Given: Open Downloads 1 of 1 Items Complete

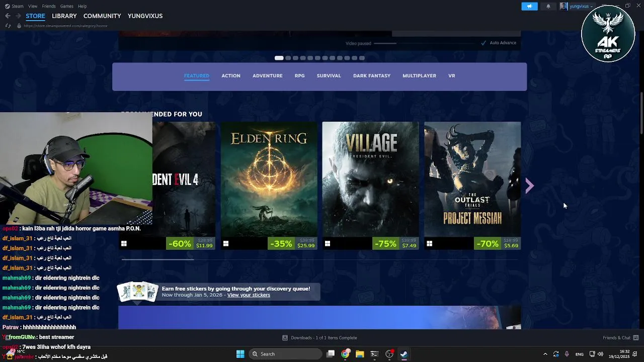Looking at the screenshot, I should coord(324,338).
